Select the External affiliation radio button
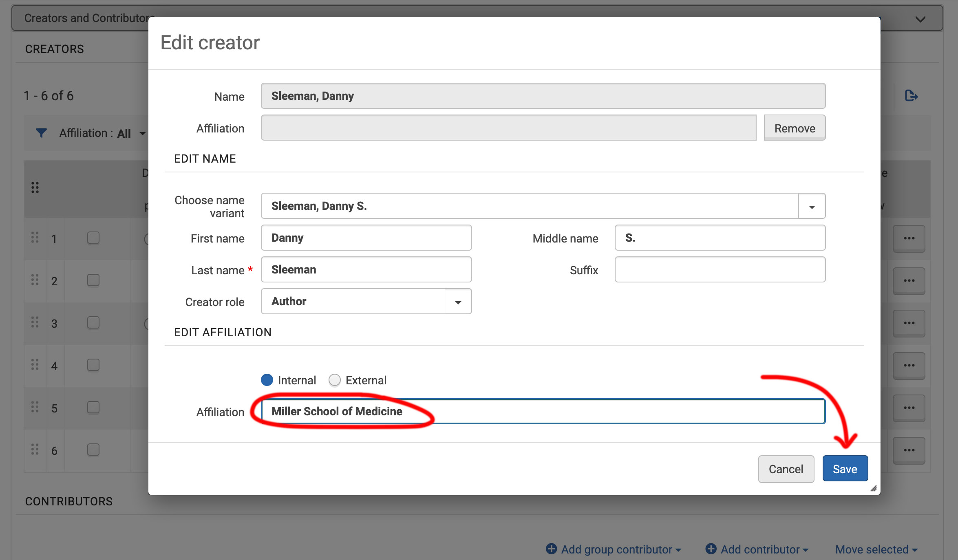Screen dimensions: 958x560 point(335,380)
